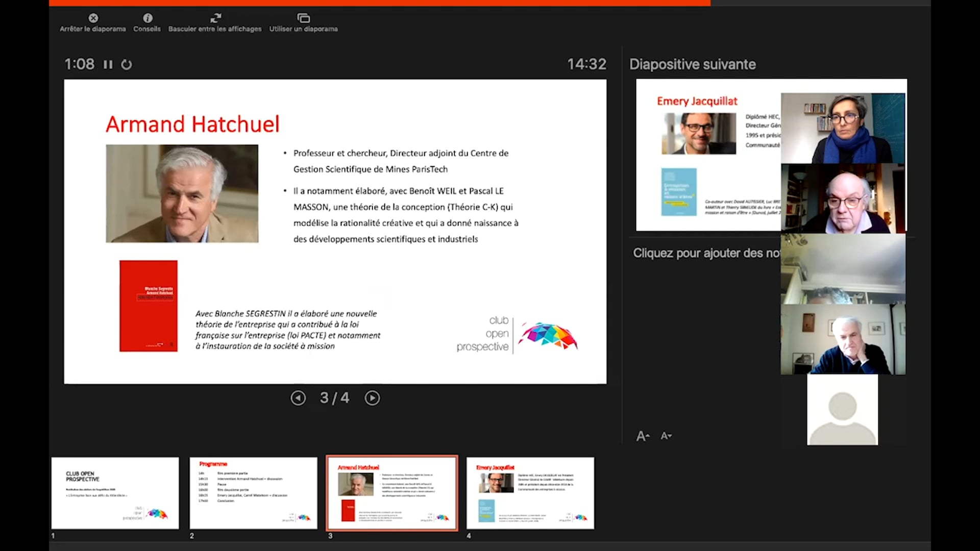Click the empty participant avatar placeholder

point(842,410)
